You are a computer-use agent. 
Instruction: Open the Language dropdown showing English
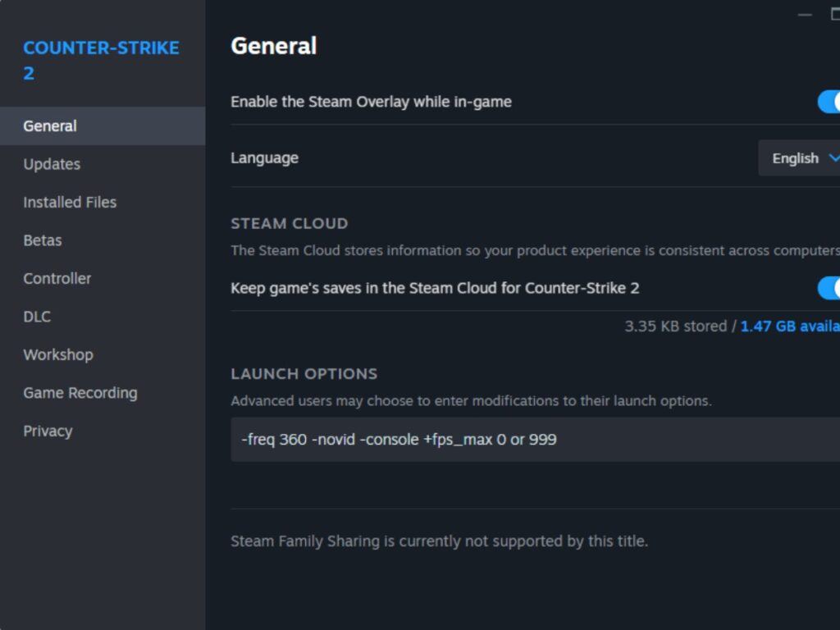tap(800, 158)
